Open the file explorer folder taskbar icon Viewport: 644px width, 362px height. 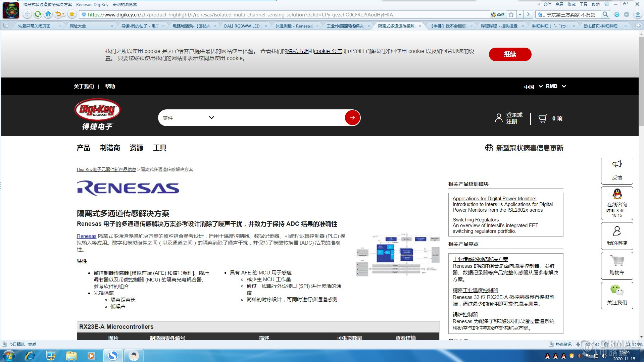click(71, 356)
